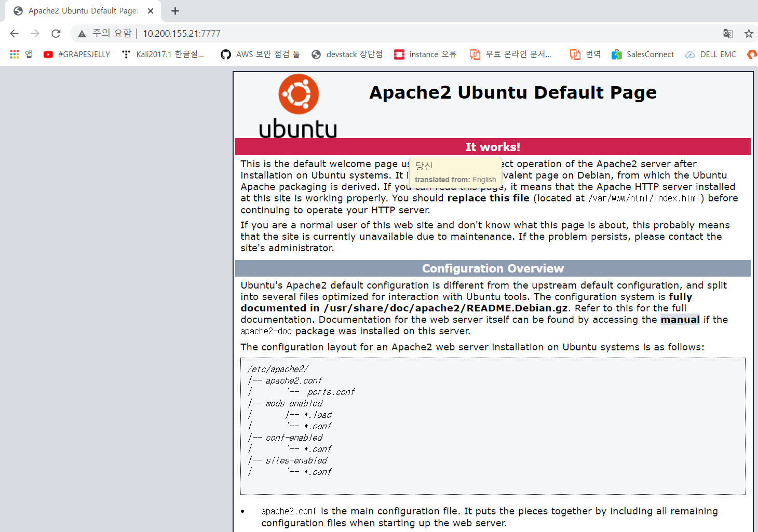Click 'ports.conf' in the config tree
The image size is (758, 532).
pos(331,392)
